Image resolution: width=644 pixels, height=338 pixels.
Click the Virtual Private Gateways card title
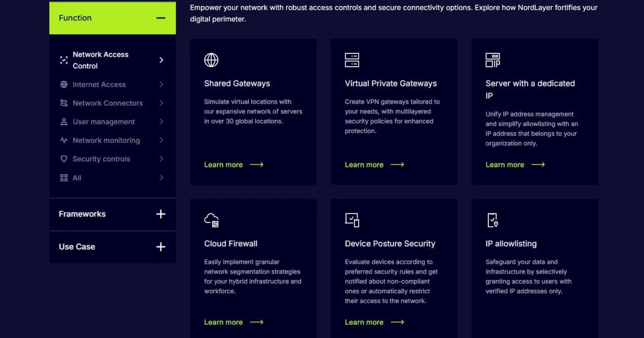(x=391, y=83)
